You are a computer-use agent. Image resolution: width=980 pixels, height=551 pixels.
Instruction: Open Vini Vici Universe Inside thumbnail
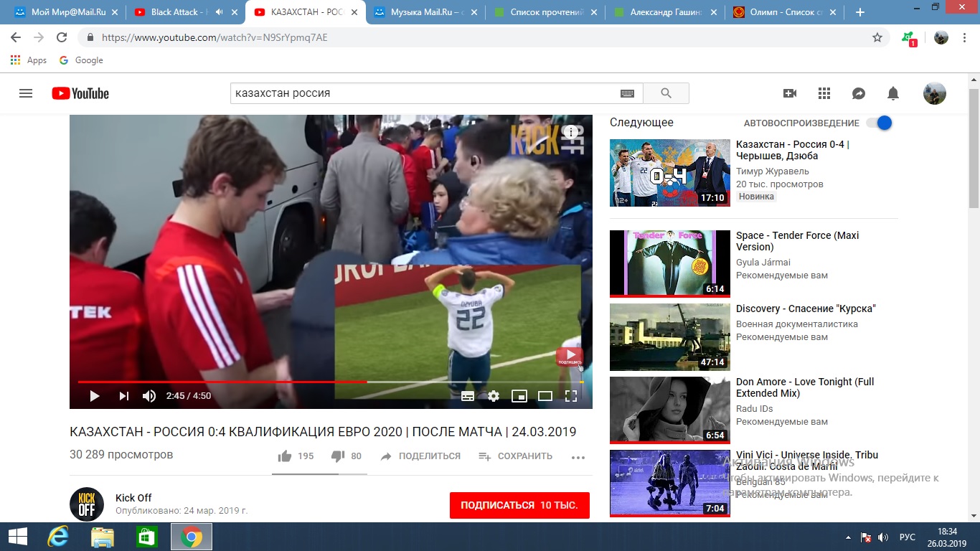pos(670,484)
